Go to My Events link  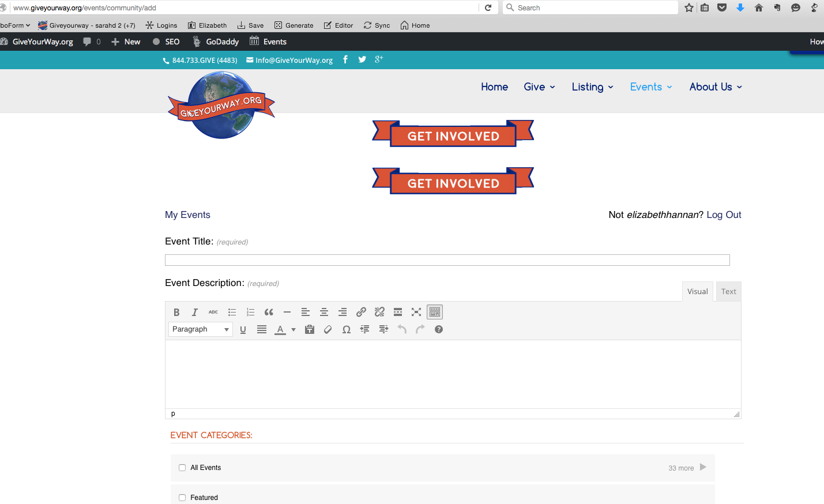click(187, 215)
